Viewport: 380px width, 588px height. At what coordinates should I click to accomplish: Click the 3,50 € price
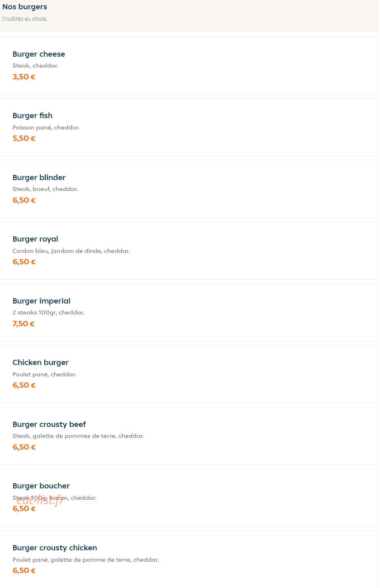24,77
